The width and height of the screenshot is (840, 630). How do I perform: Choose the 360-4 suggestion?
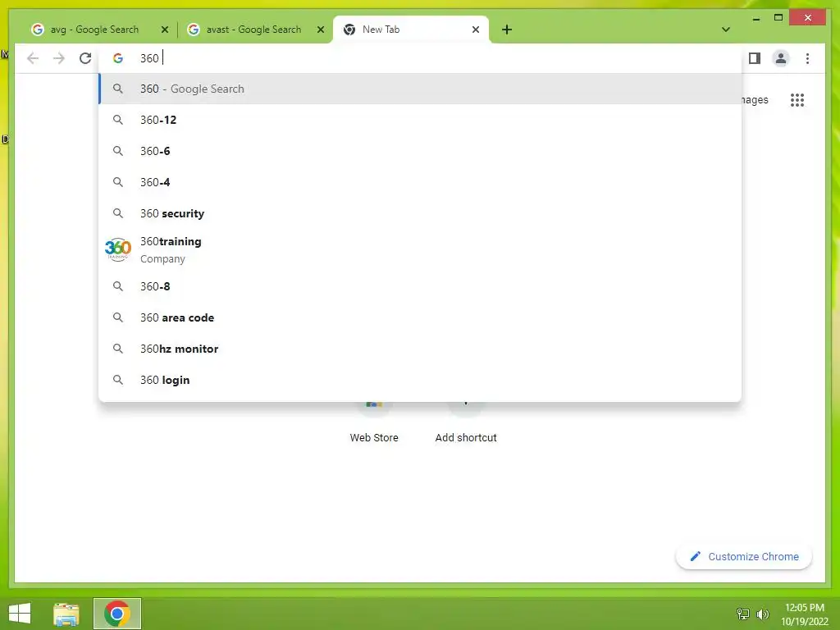click(x=420, y=182)
